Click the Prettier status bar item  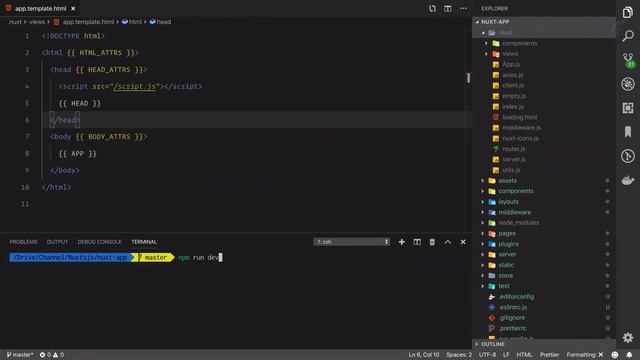pyautogui.click(x=549, y=355)
